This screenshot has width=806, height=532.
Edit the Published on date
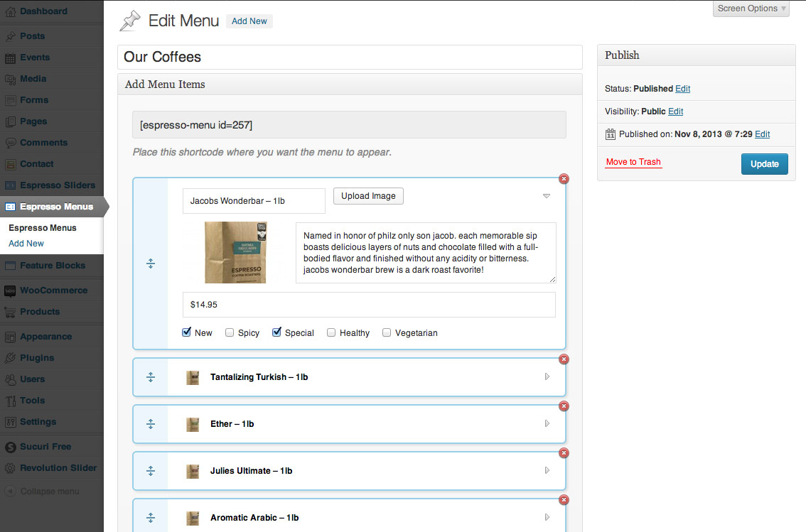pos(763,134)
